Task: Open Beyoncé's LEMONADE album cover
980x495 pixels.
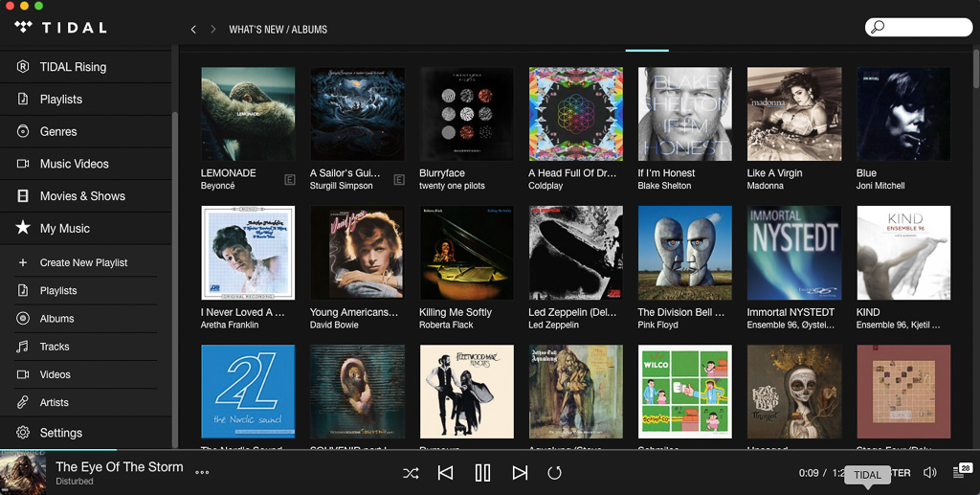Action: pos(248,114)
